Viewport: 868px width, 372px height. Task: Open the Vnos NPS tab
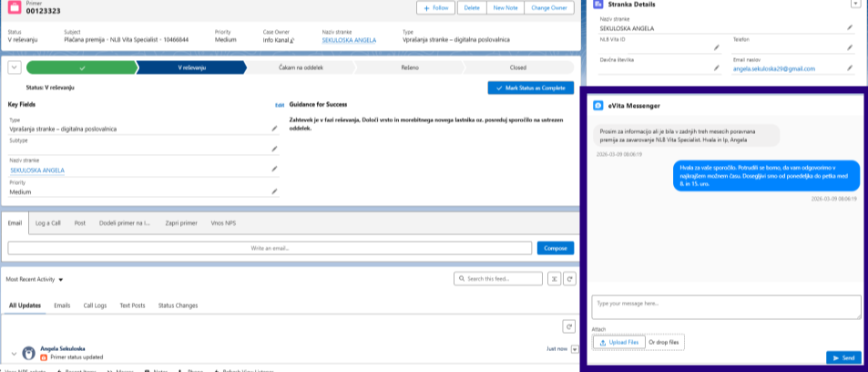[x=224, y=222]
